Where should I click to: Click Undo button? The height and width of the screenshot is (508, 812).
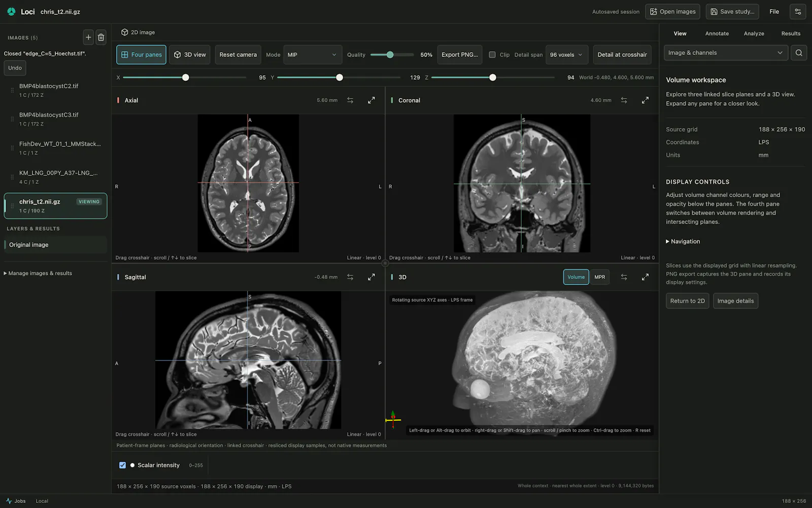coord(15,68)
